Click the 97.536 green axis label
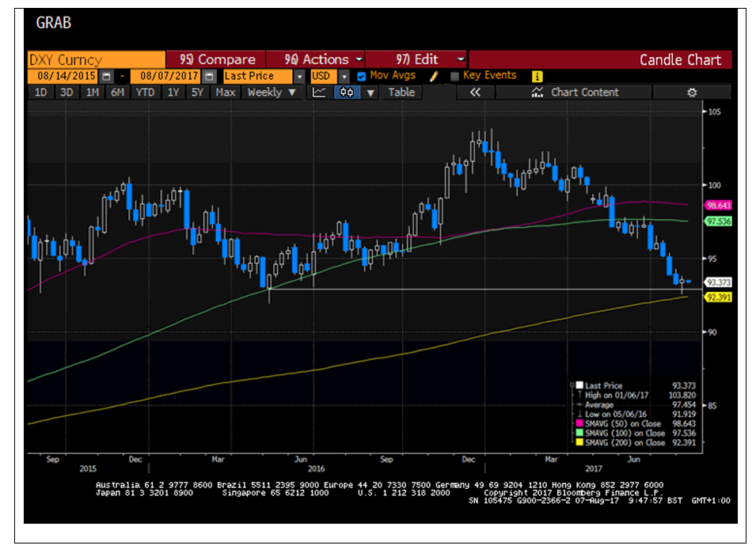This screenshot has height=553, width=756. (x=718, y=221)
